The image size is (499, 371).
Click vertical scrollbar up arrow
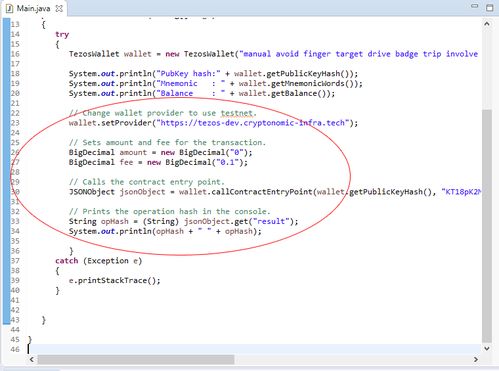[487, 24]
